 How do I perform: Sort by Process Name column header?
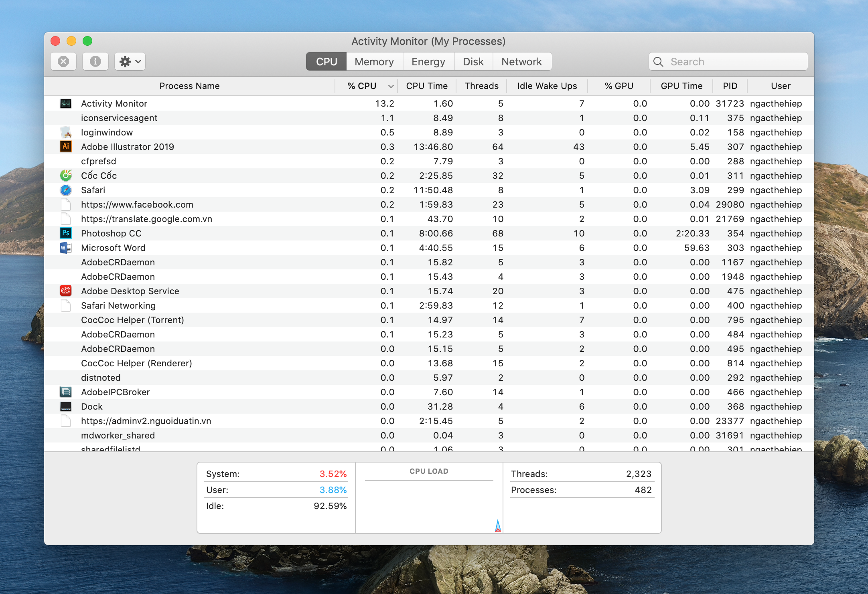(x=189, y=86)
